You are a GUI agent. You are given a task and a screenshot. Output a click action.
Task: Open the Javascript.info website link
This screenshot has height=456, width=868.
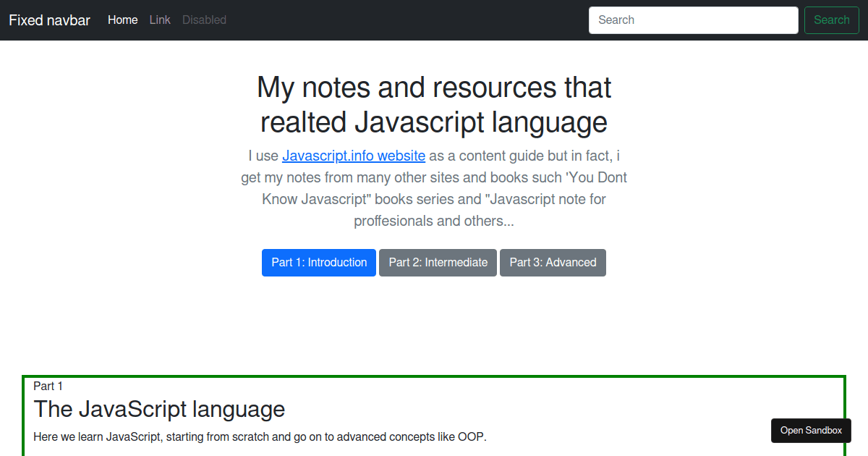click(x=353, y=156)
